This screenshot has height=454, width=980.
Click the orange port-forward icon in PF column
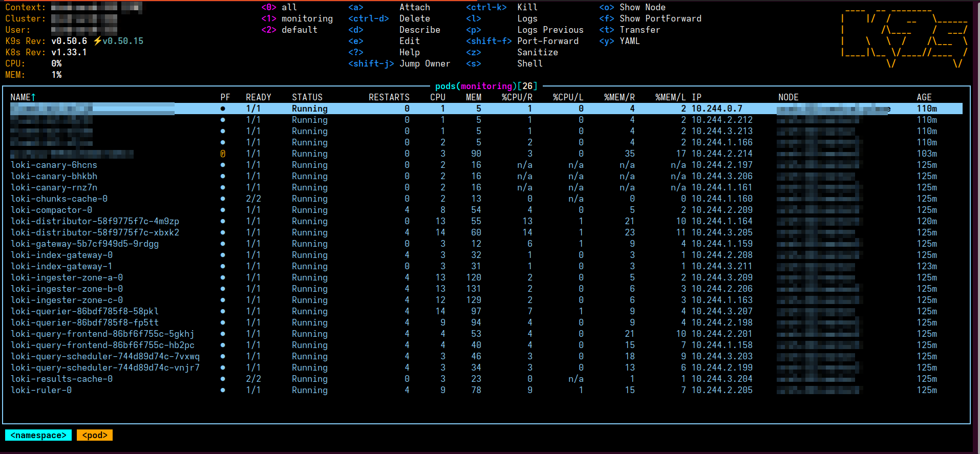point(223,154)
